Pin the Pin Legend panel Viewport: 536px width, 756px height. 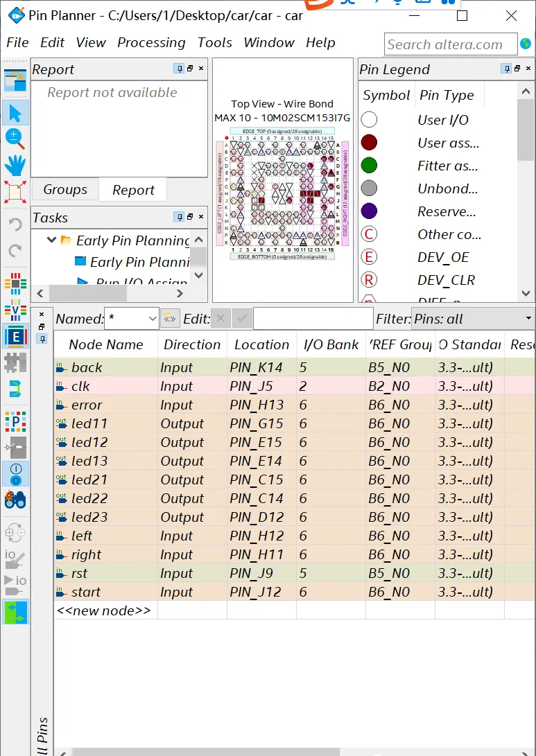(506, 69)
